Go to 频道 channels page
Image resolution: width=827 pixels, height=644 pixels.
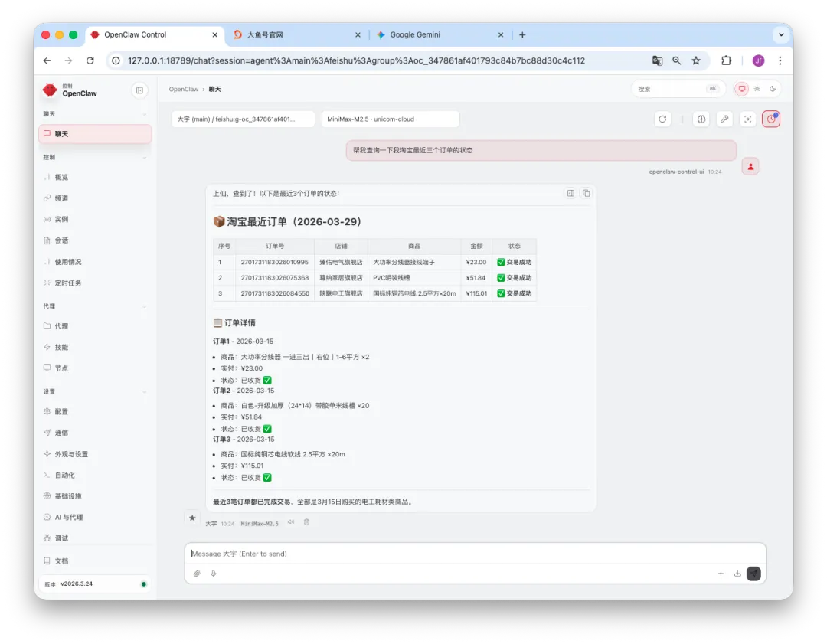click(61, 198)
